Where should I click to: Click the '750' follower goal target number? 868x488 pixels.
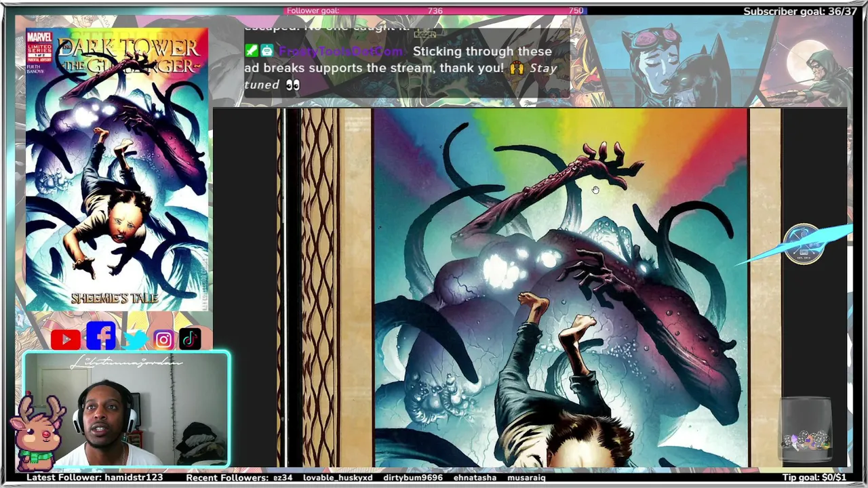[x=576, y=11]
